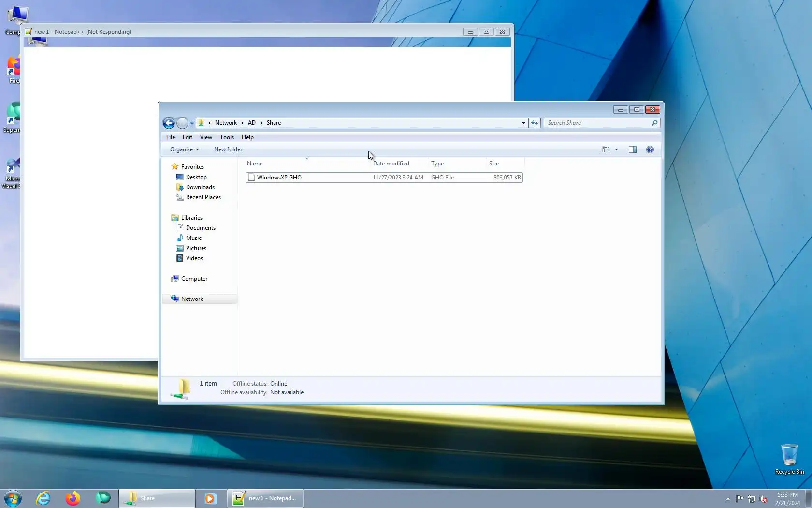Open Documents library

(x=201, y=228)
